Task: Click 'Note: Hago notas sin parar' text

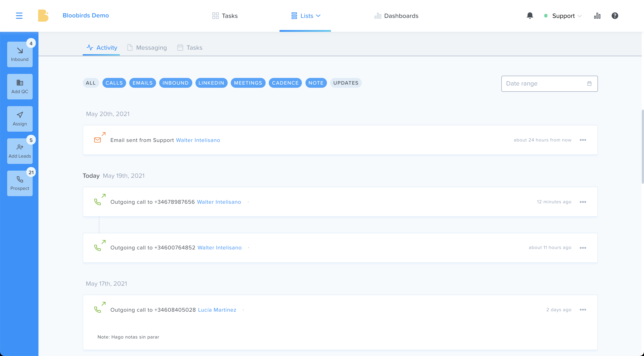Action: [x=128, y=337]
